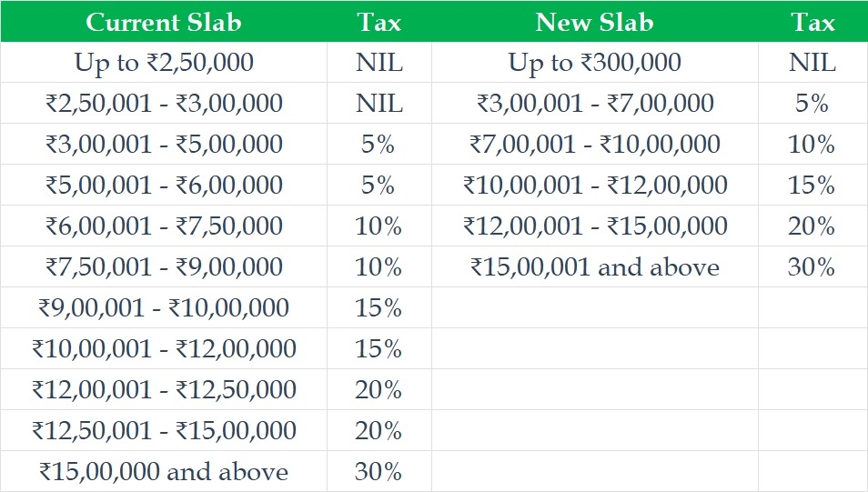Viewport: 868px width, 492px height.
Task: Click the ₹7,00,001 - ₹10,00,000 new slab cell
Action: click(x=595, y=145)
